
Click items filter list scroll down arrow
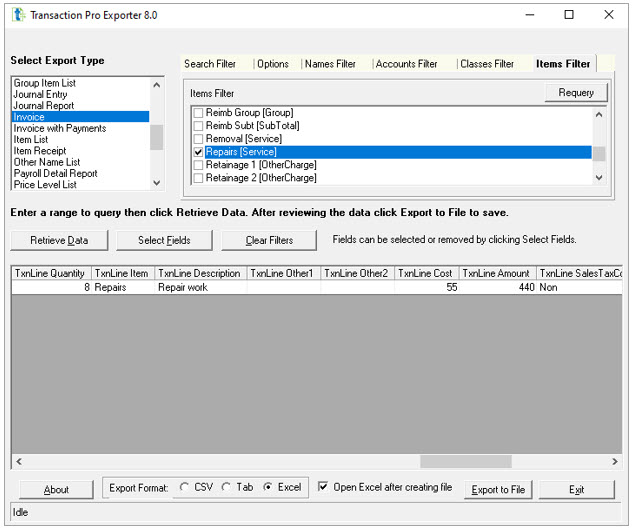(x=599, y=177)
